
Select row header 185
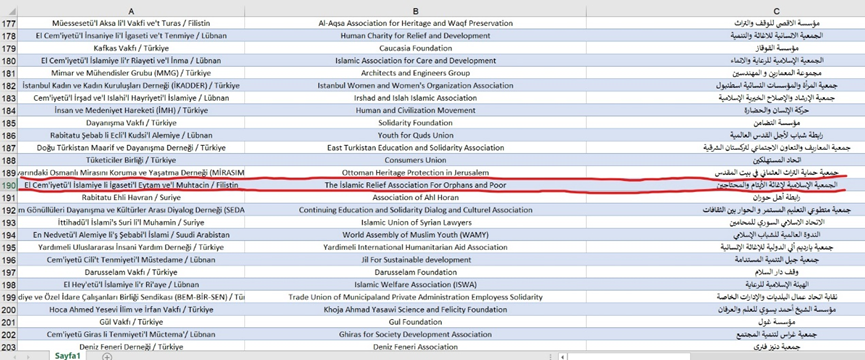pyautogui.click(x=9, y=123)
